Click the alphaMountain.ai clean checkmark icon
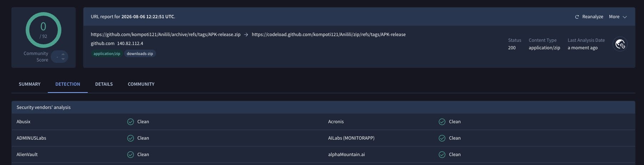This screenshot has height=165, width=644. click(442, 155)
